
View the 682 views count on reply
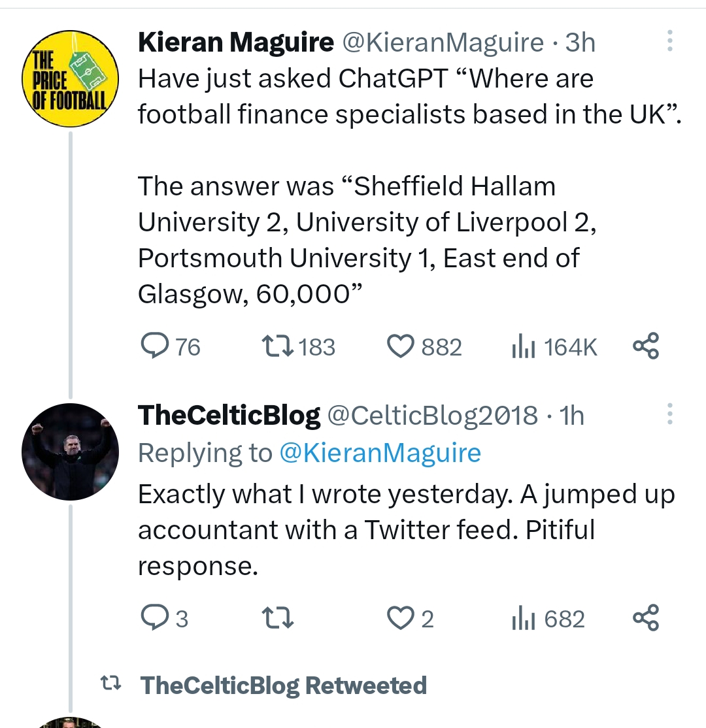pyautogui.click(x=548, y=618)
